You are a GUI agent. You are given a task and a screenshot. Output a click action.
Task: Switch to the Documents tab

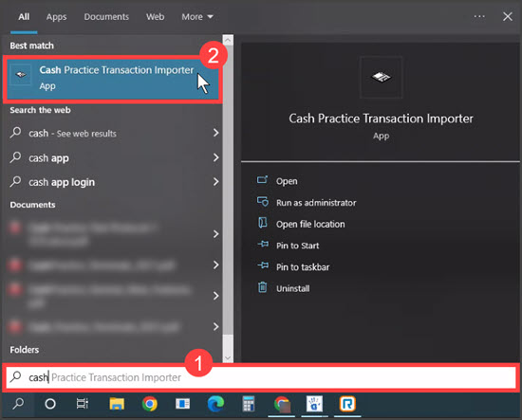(106, 17)
